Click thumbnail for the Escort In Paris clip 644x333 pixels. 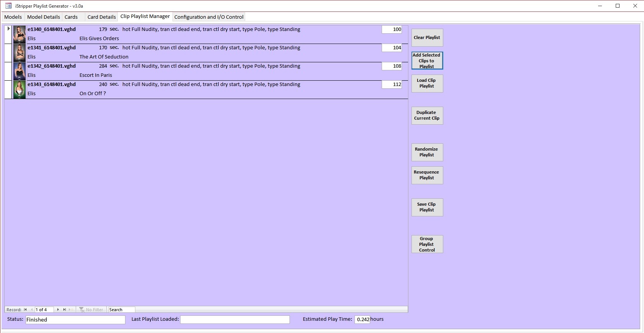coord(20,71)
